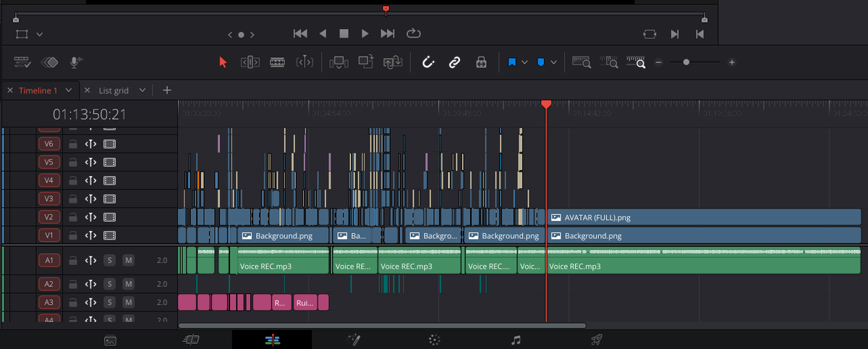Set Mark In point

tap(674, 34)
